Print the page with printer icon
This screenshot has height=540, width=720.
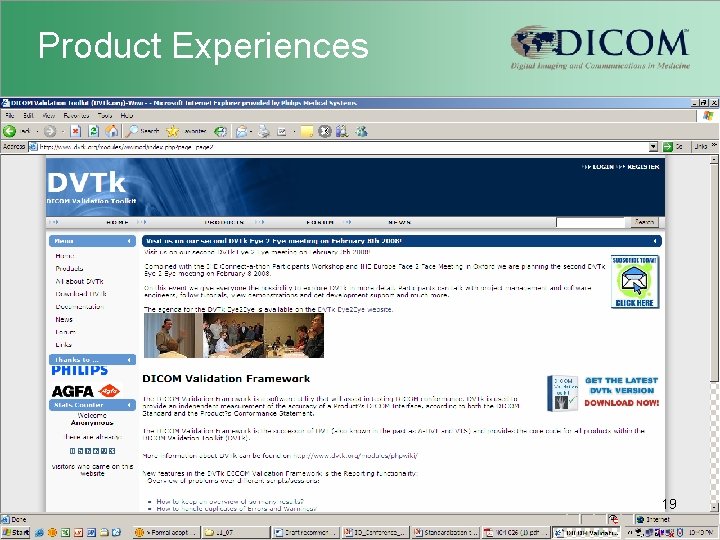[264, 132]
